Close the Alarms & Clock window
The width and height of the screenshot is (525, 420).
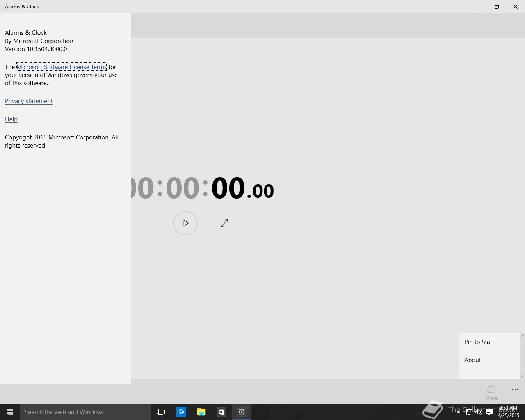[x=516, y=7]
